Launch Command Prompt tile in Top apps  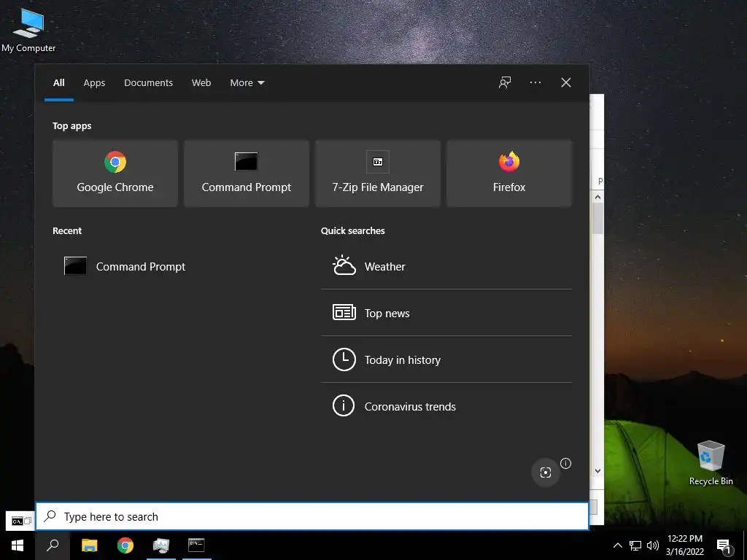[x=247, y=174]
